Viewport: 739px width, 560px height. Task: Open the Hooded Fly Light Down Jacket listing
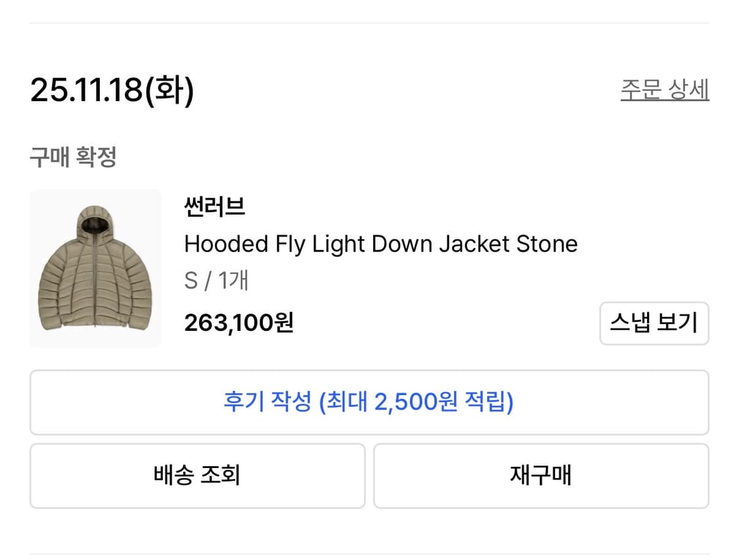(381, 244)
